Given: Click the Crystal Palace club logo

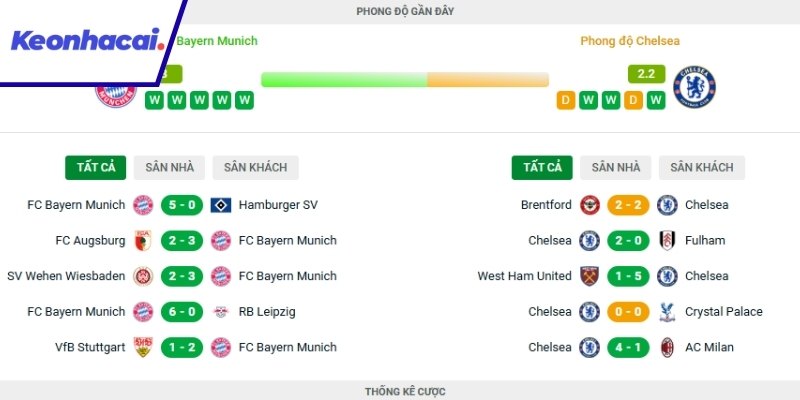Looking at the screenshot, I should pyautogui.click(x=667, y=312).
